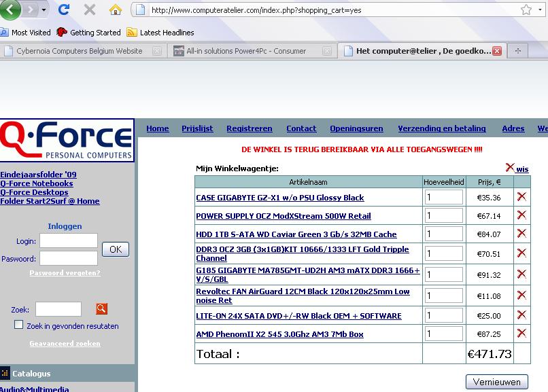
Task: Open GIGABYTE MA785GMT-UD2H motherboard link
Action: (308, 274)
